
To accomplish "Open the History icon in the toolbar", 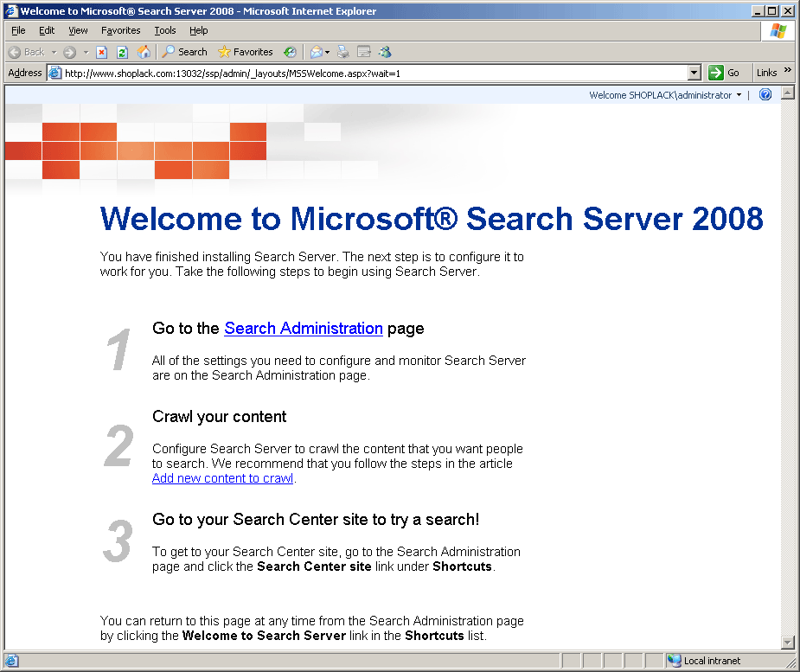I will click(x=290, y=52).
